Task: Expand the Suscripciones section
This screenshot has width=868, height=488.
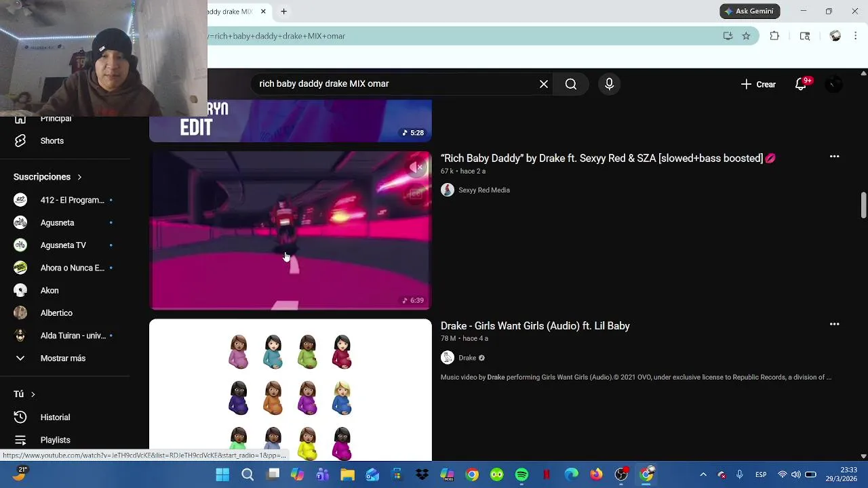Action: tap(47, 177)
